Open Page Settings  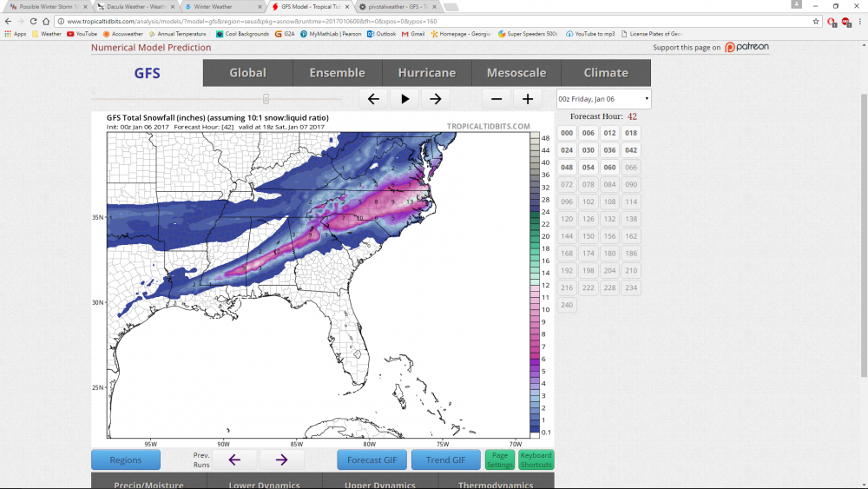coord(500,459)
